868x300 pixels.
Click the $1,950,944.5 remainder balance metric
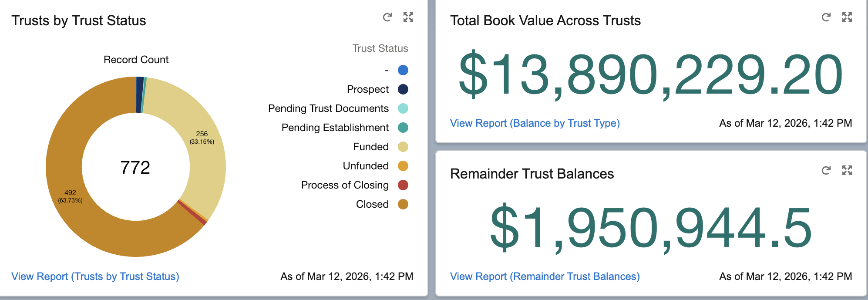click(x=650, y=227)
